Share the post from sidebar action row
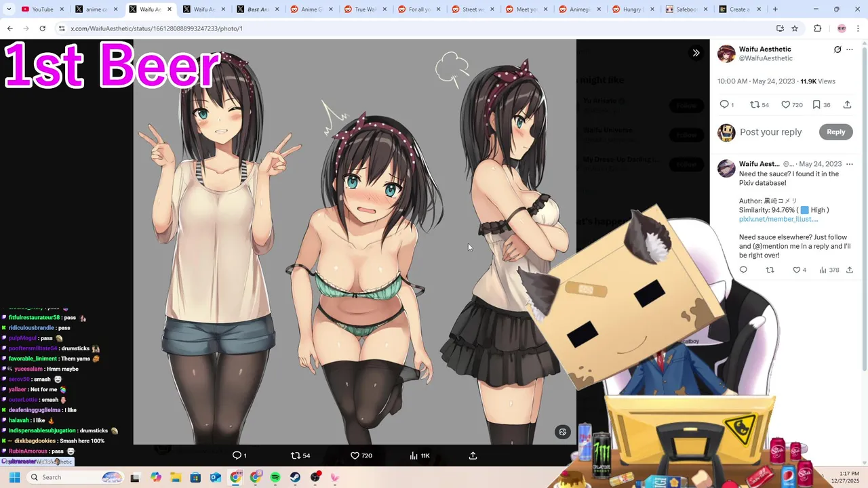 click(847, 104)
